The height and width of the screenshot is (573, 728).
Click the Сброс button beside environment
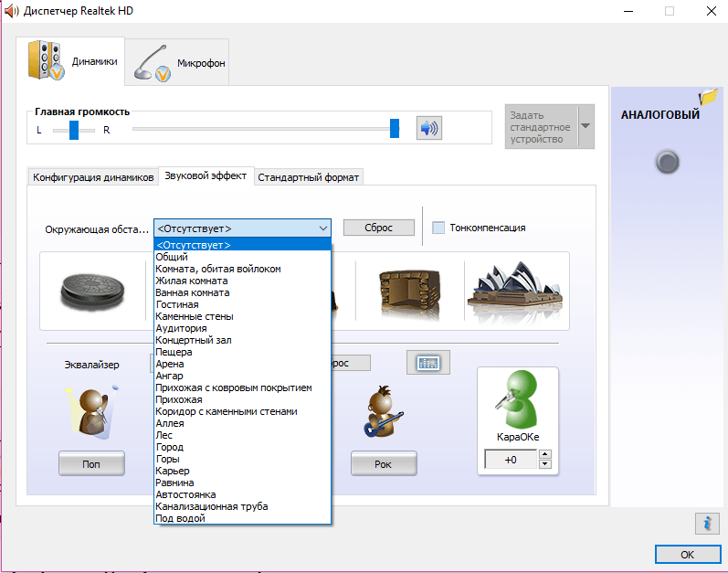[x=379, y=228]
